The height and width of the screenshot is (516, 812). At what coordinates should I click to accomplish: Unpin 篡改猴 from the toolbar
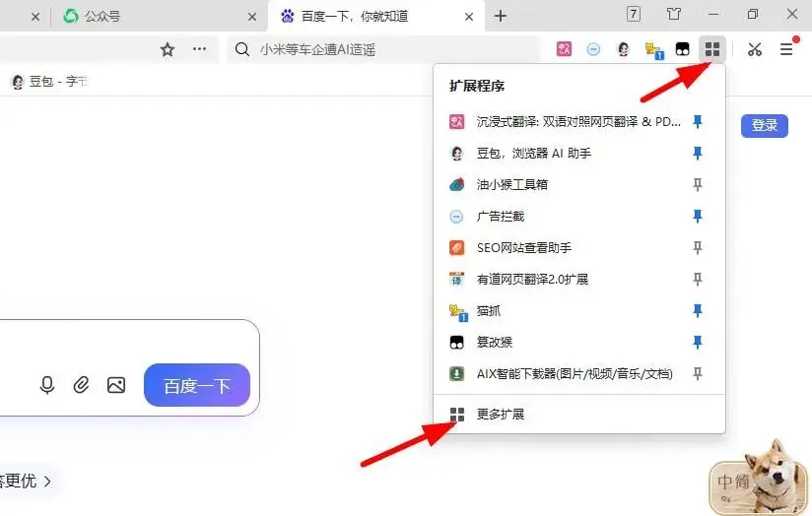pos(698,342)
